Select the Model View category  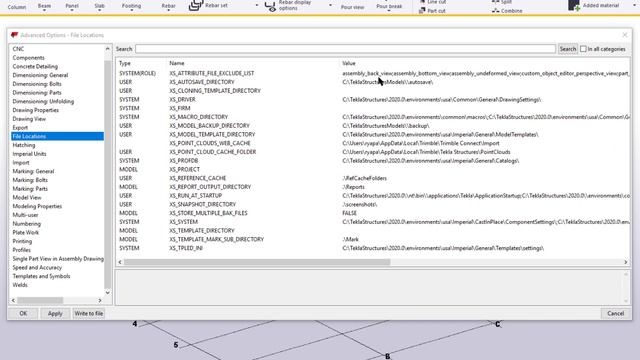click(27, 198)
